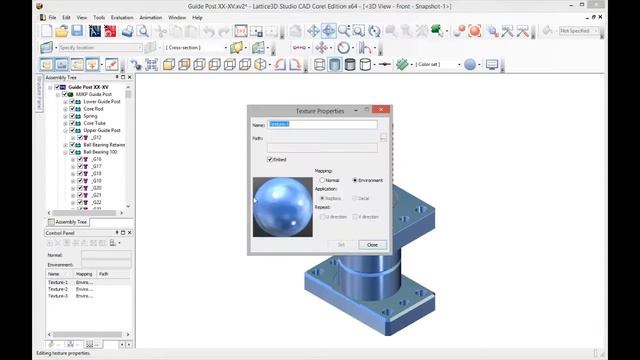Select the dark shaded cylinder display mode

[350, 64]
